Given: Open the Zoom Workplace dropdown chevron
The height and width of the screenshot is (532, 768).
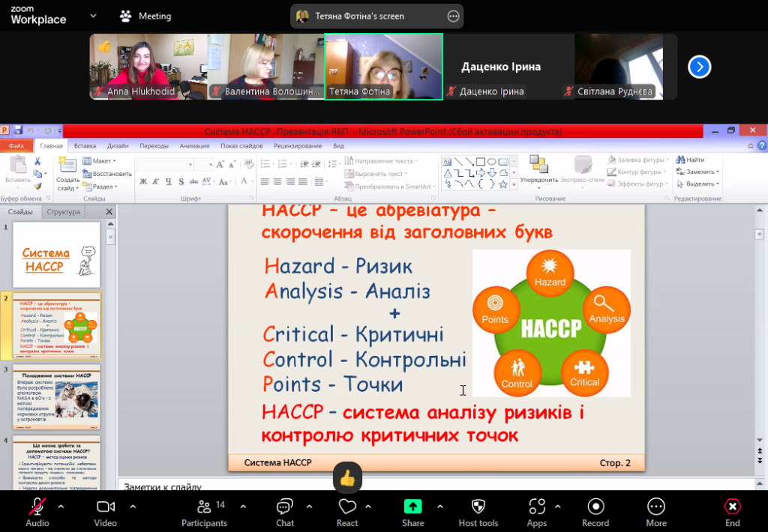Looking at the screenshot, I should pos(93,16).
